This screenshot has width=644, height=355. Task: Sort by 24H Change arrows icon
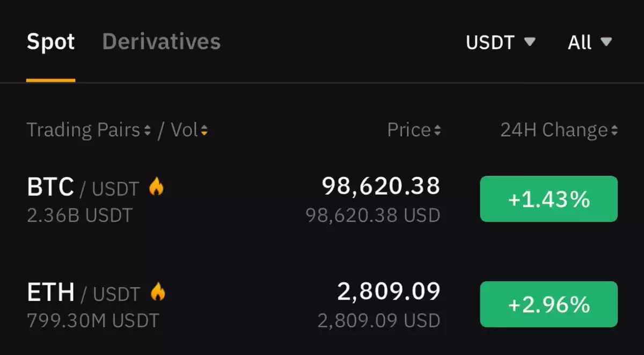(x=614, y=131)
